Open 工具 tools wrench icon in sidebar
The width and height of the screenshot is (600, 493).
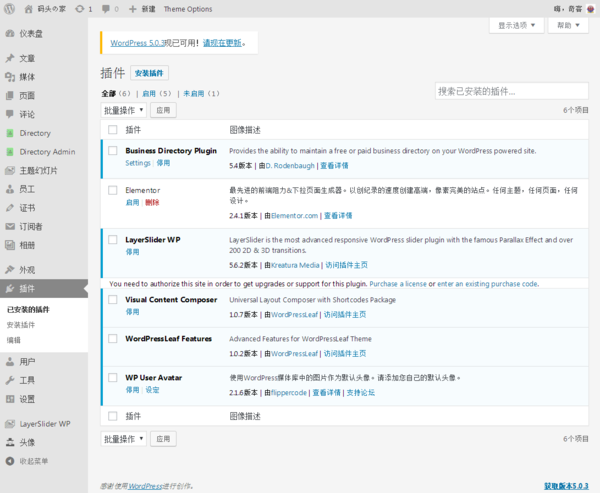(9, 380)
